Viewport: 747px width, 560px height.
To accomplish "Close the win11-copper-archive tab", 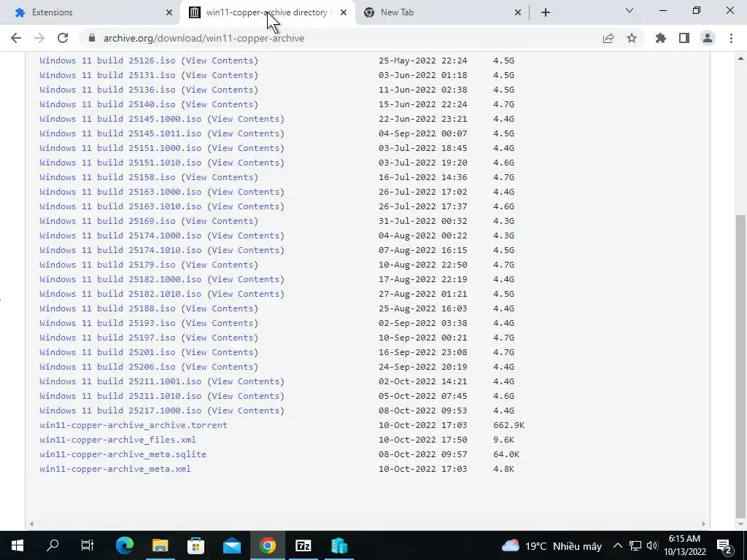I will tap(344, 12).
